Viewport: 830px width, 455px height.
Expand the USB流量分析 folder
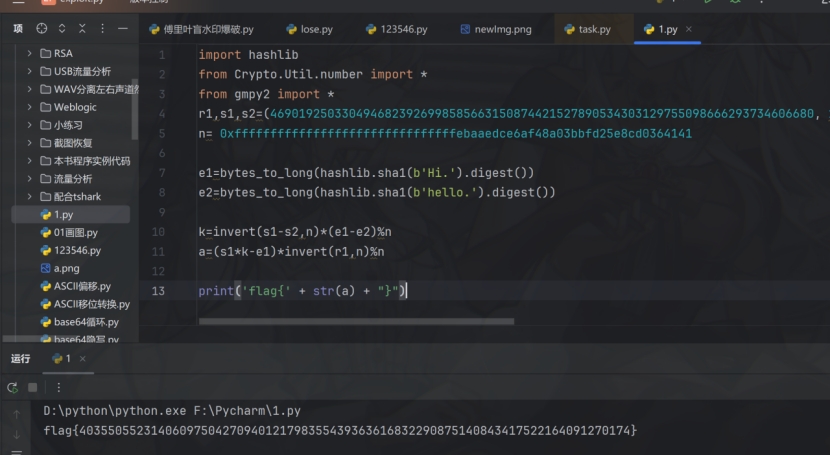[x=30, y=71]
